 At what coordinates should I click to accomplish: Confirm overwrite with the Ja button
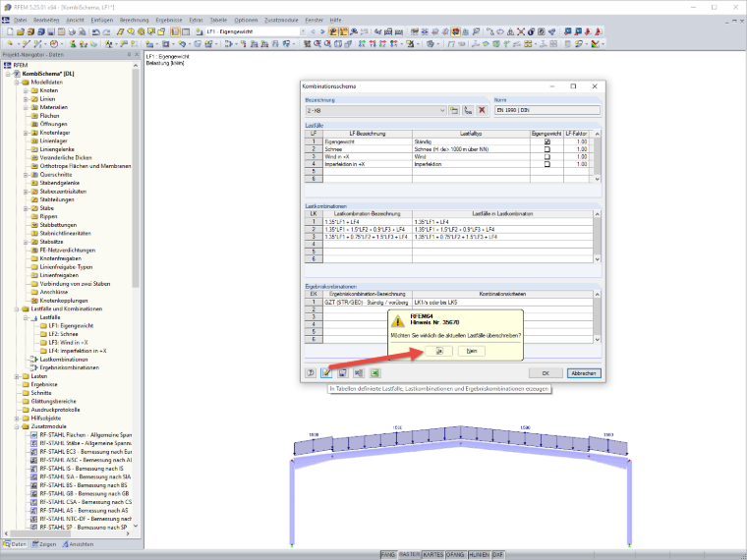click(438, 351)
